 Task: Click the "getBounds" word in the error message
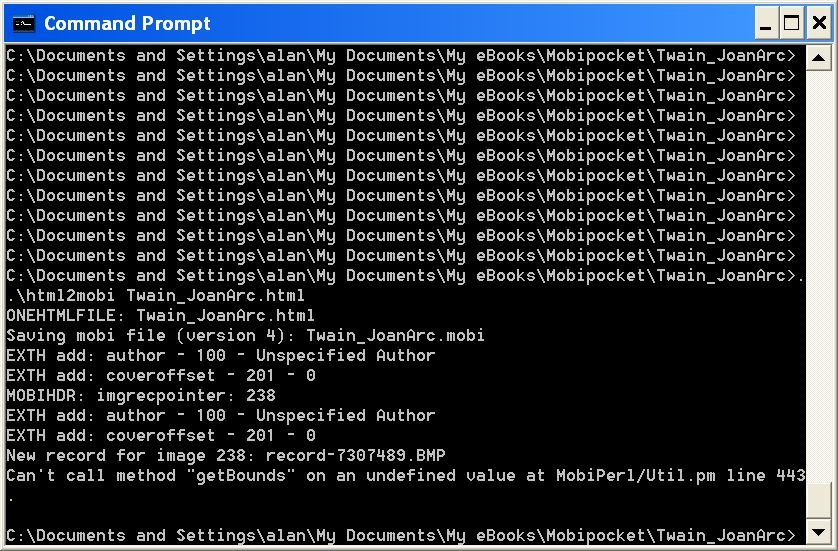240,476
